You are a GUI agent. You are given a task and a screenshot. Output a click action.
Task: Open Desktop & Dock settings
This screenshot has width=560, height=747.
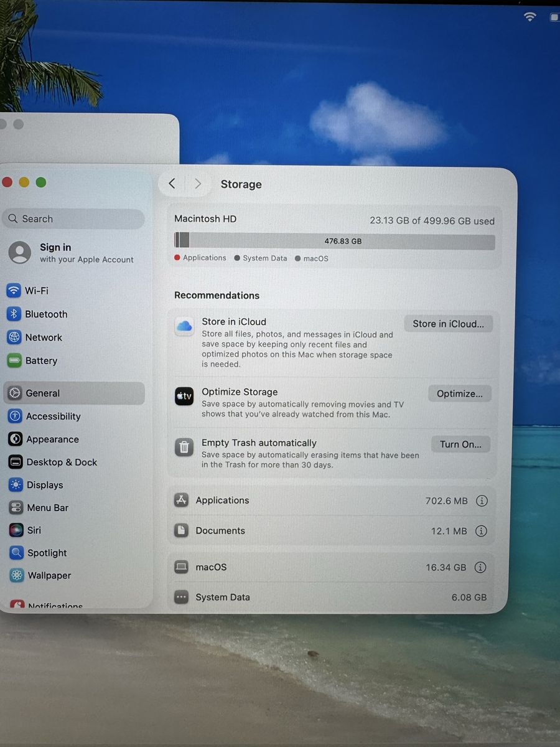coord(61,463)
